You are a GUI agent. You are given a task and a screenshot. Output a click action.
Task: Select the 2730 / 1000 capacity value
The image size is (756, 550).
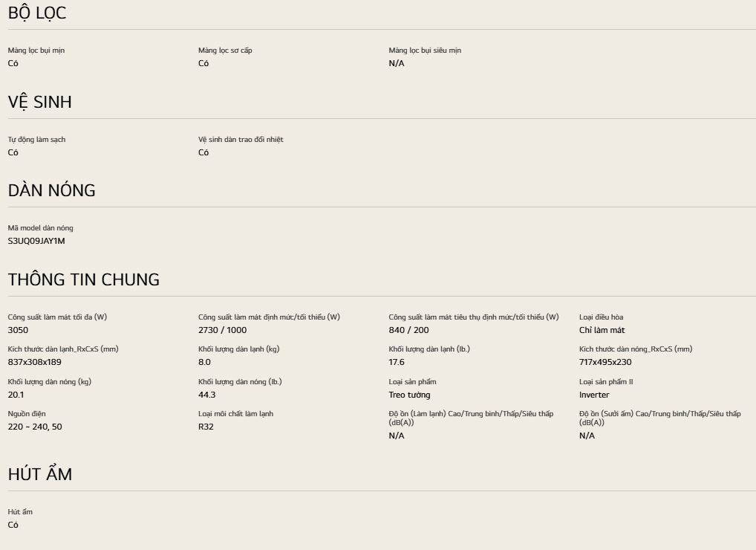(222, 330)
